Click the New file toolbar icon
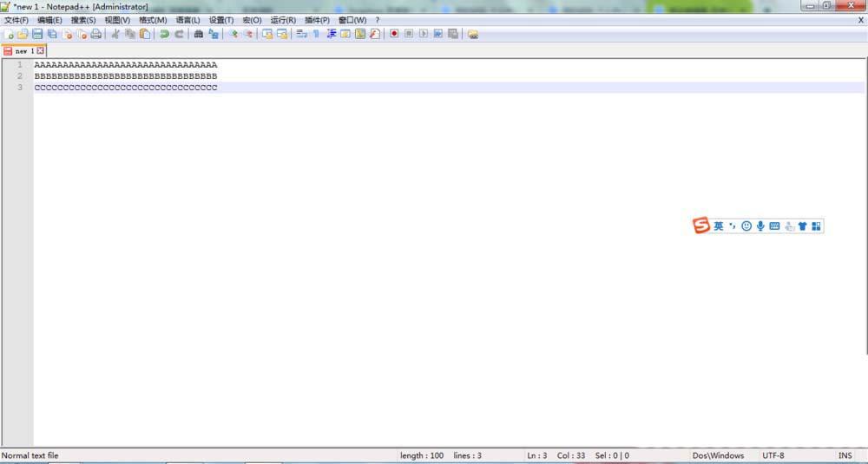Screen dimensions: 868x464 (9, 34)
